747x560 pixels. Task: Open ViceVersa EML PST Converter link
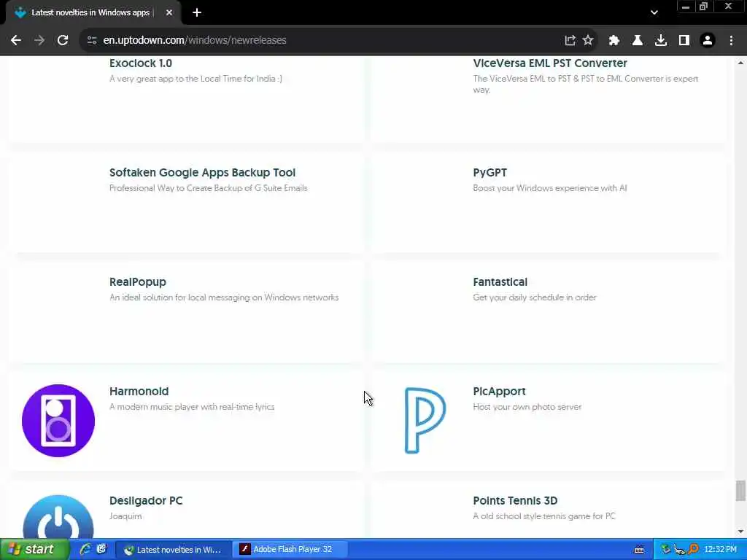[550, 63]
